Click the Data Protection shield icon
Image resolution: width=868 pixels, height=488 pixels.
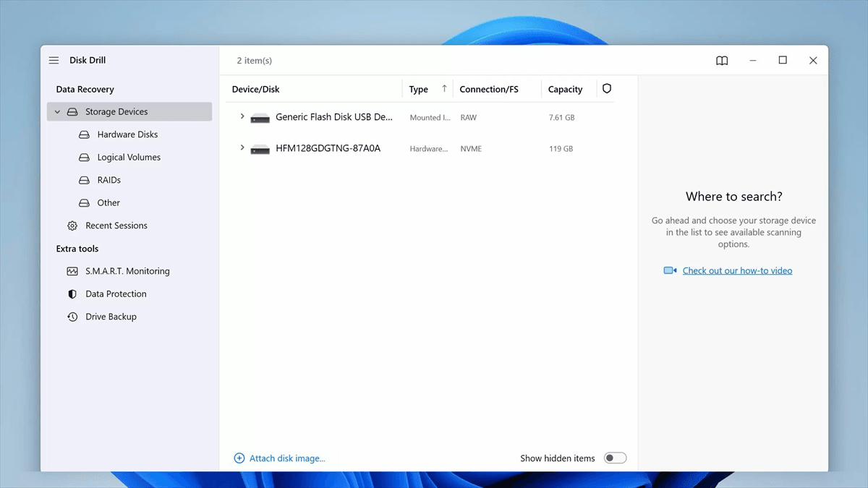click(x=72, y=294)
